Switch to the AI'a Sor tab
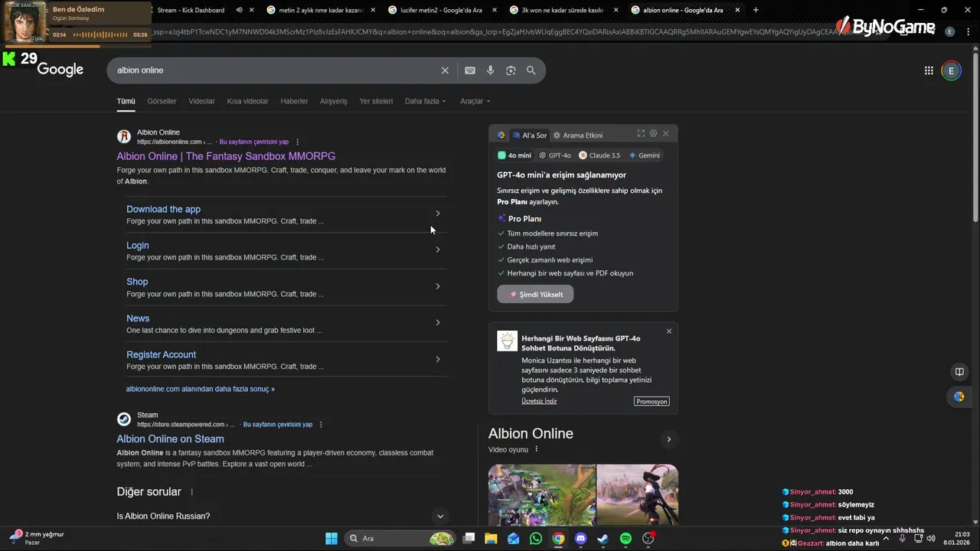 (x=530, y=135)
